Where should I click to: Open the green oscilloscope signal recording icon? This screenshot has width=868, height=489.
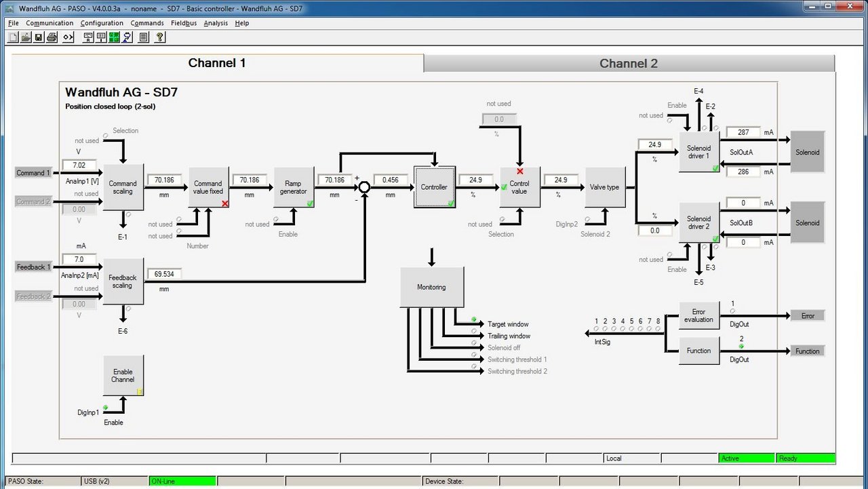[114, 37]
